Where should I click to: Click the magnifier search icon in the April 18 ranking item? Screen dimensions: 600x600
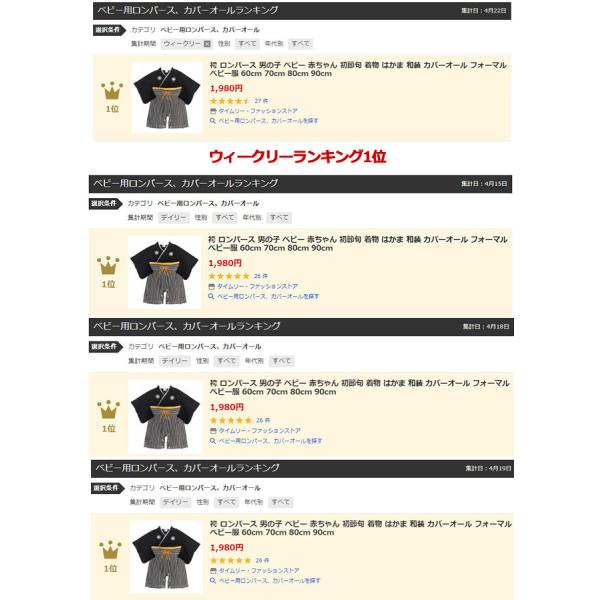[213, 441]
